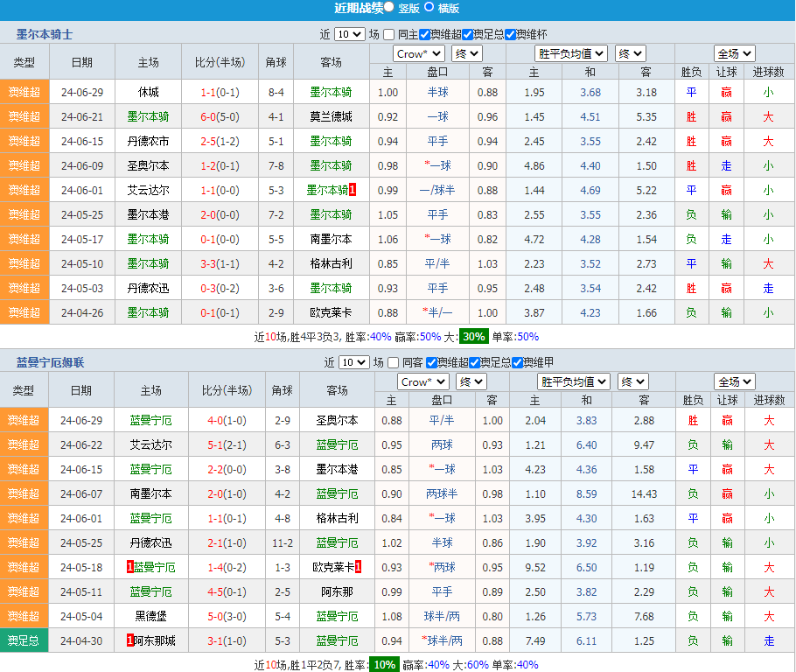This screenshot has height=672, width=796.
Task: Uncheck the 奥维杯 league filter checkbox
Action: tap(511, 35)
